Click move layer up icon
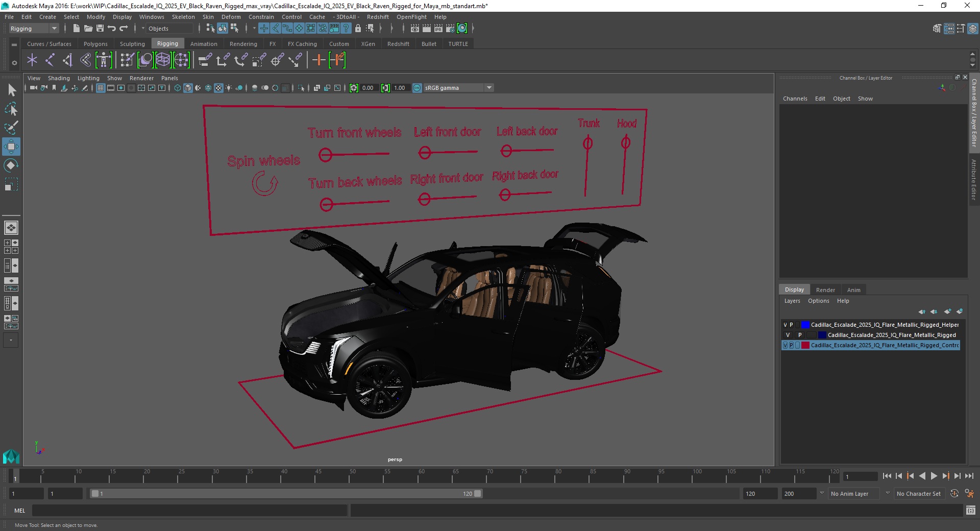Screen dimensions: 980x531 922,311
